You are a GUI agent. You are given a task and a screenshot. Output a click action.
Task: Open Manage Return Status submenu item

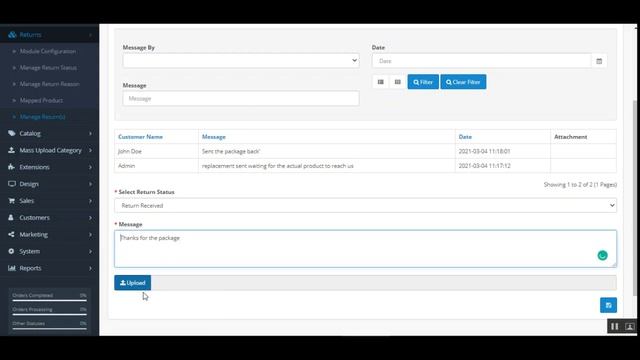click(x=48, y=68)
